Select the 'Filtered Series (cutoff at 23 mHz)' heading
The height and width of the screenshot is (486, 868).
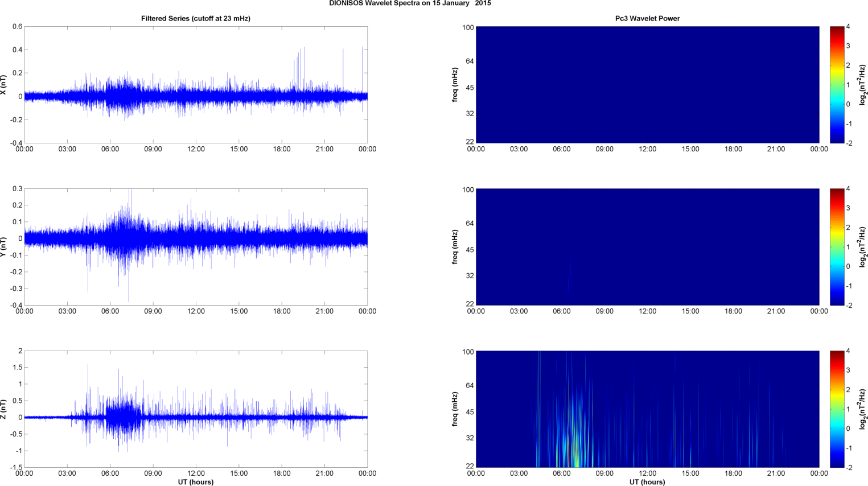tap(196, 19)
